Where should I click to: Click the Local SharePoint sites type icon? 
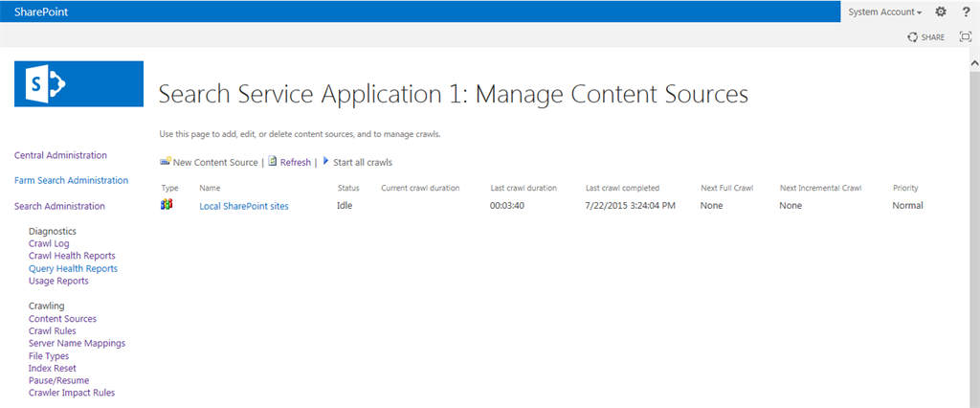(x=167, y=205)
